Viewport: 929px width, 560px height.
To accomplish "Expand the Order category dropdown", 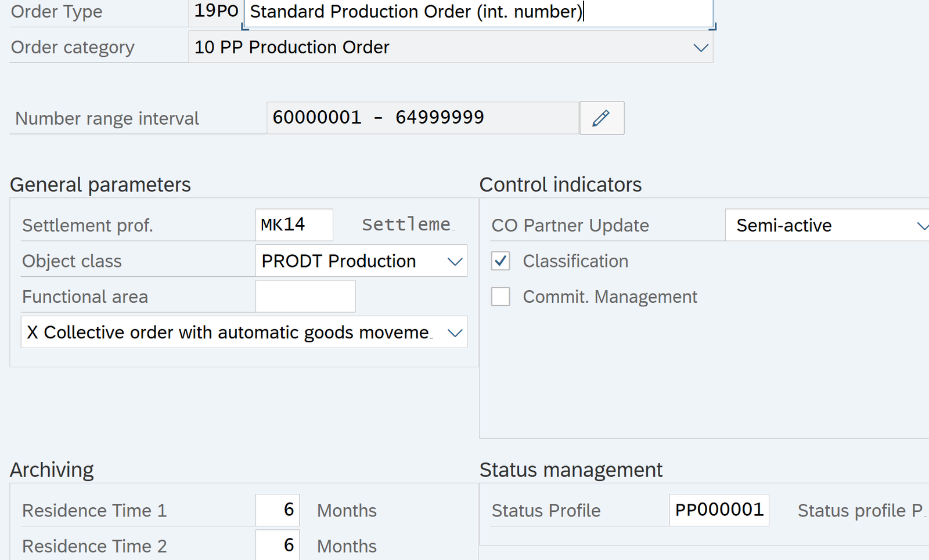I will point(700,48).
